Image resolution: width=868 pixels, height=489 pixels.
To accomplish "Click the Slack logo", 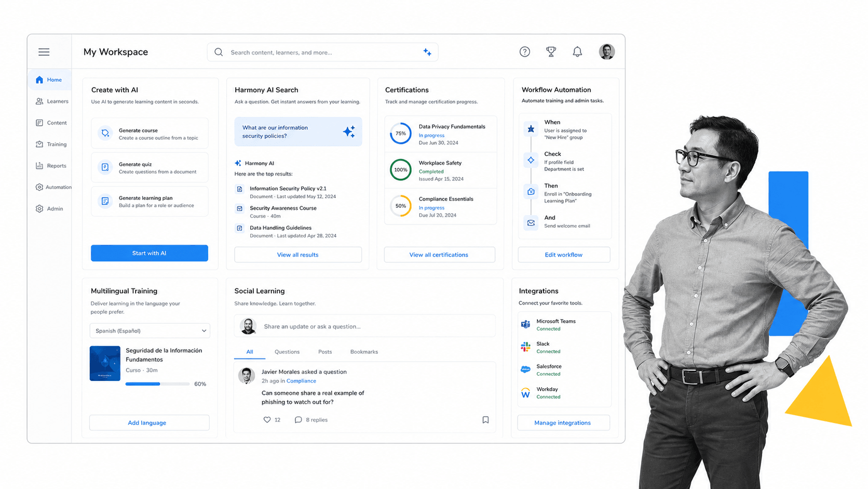I will (526, 347).
